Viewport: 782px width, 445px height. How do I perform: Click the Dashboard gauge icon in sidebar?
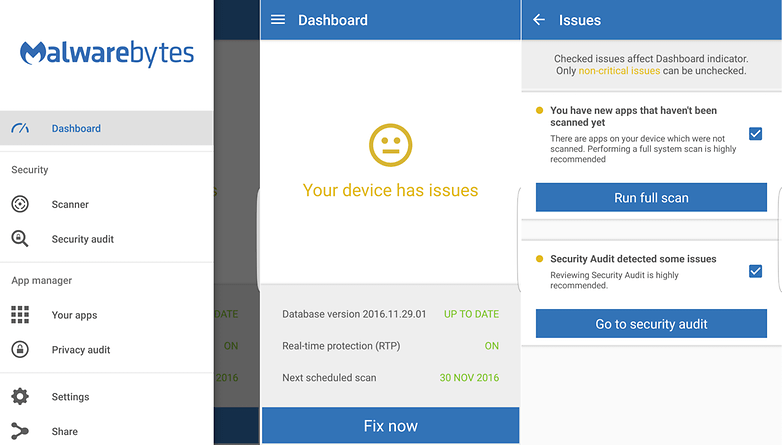[20, 128]
